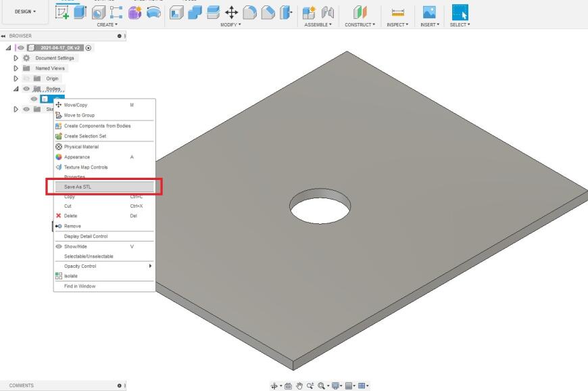Choose Display Detail Control menu entry
Screen dimensions: 588x391
pos(104,236)
